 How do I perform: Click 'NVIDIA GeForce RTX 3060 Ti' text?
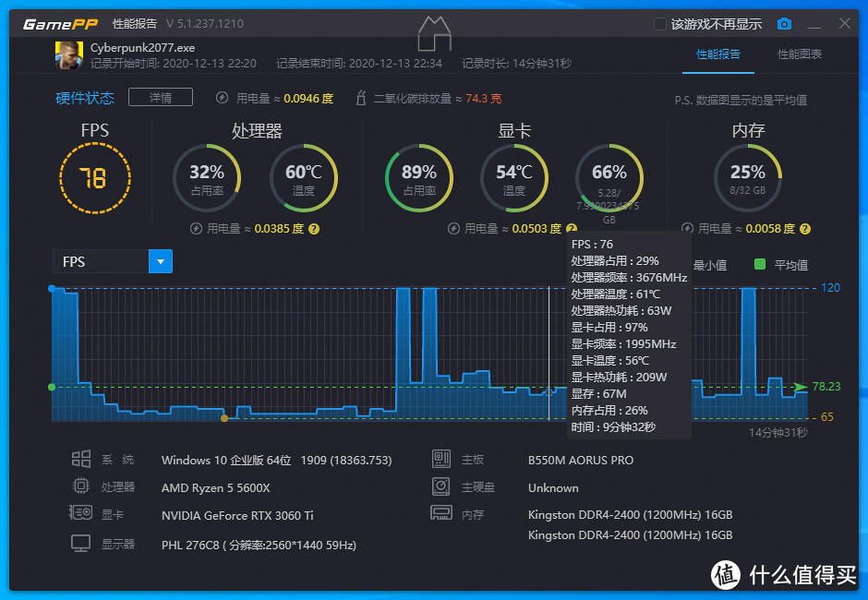(237, 515)
